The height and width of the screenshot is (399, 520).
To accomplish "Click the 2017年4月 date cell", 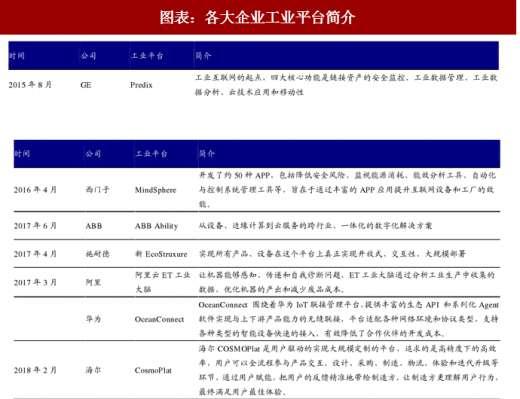I will coord(35,254).
